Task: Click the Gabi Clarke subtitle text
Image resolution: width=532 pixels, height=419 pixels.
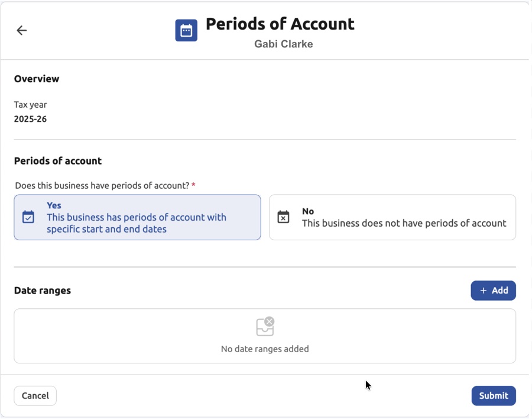Action: (x=283, y=44)
